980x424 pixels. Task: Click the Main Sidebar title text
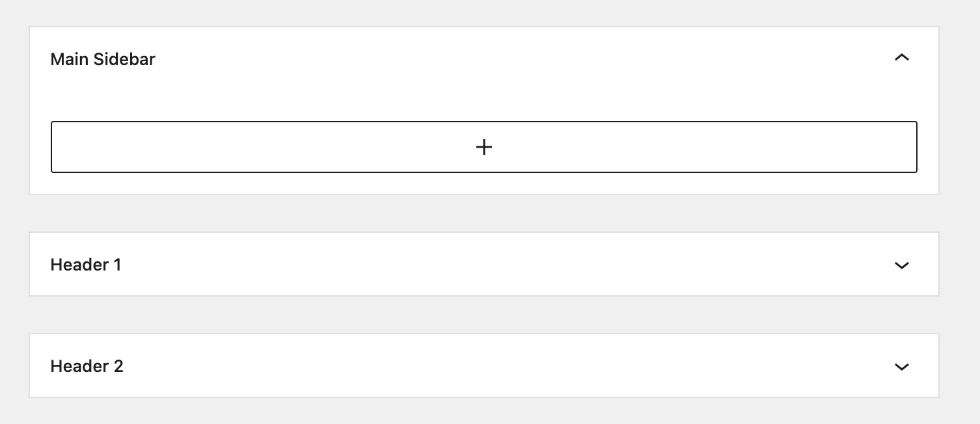click(103, 59)
